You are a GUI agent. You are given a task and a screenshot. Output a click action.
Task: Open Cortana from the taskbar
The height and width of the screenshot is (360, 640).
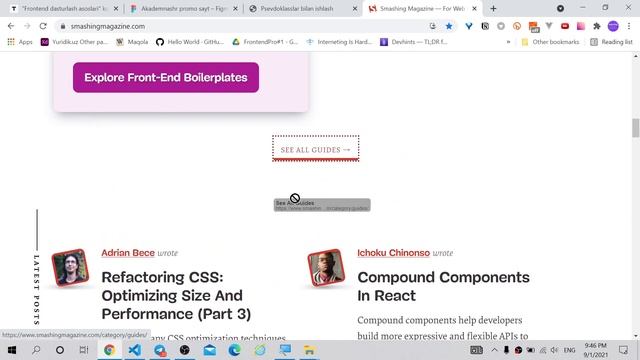point(60,350)
